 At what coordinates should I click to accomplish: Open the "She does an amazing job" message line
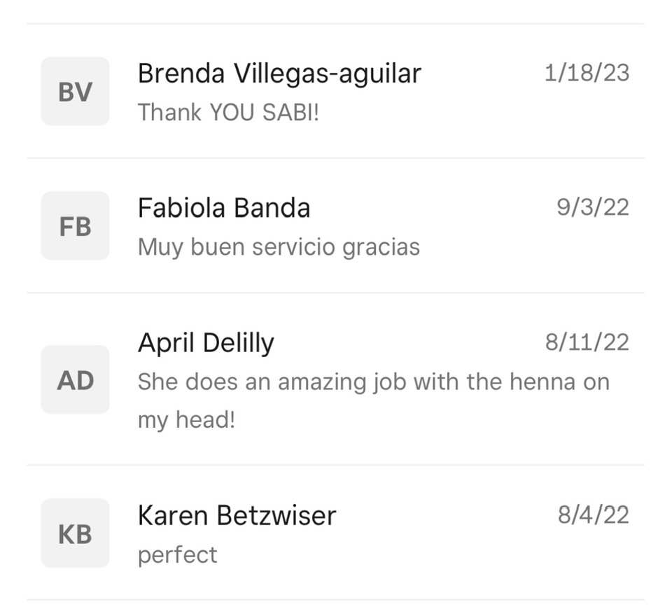(373, 382)
